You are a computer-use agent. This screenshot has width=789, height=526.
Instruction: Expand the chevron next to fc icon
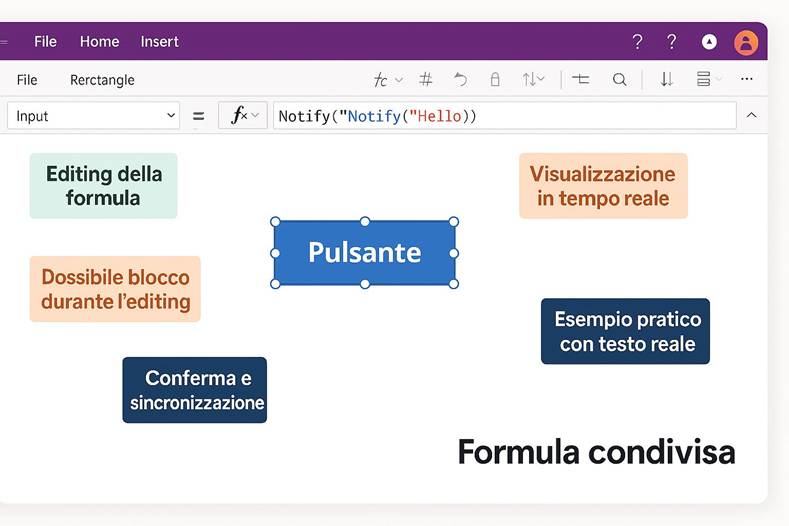(x=399, y=80)
